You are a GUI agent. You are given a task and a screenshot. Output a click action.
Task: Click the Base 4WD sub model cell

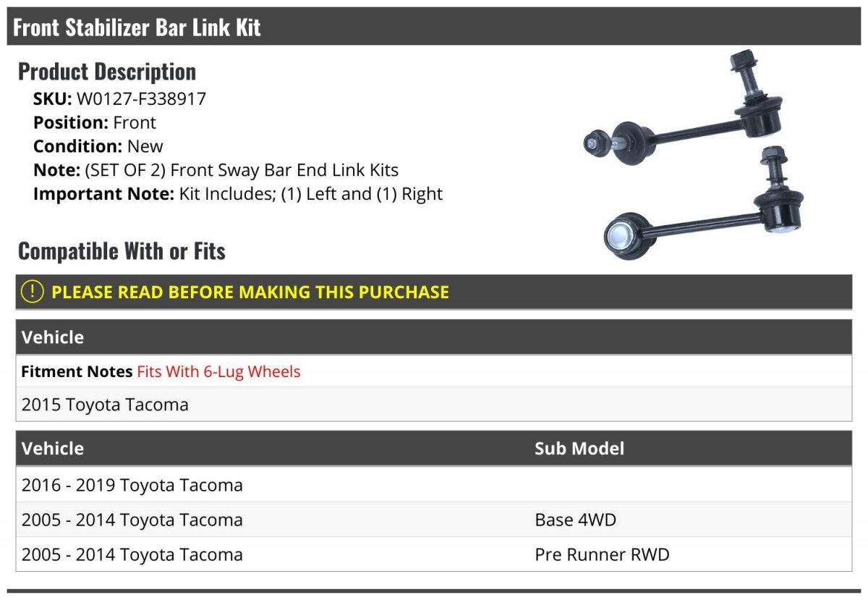[575, 520]
